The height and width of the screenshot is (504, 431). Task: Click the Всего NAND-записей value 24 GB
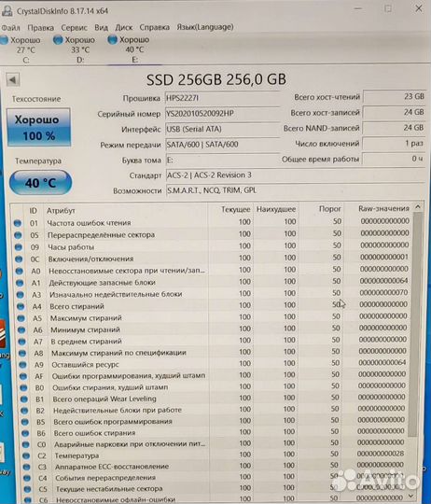395,127
